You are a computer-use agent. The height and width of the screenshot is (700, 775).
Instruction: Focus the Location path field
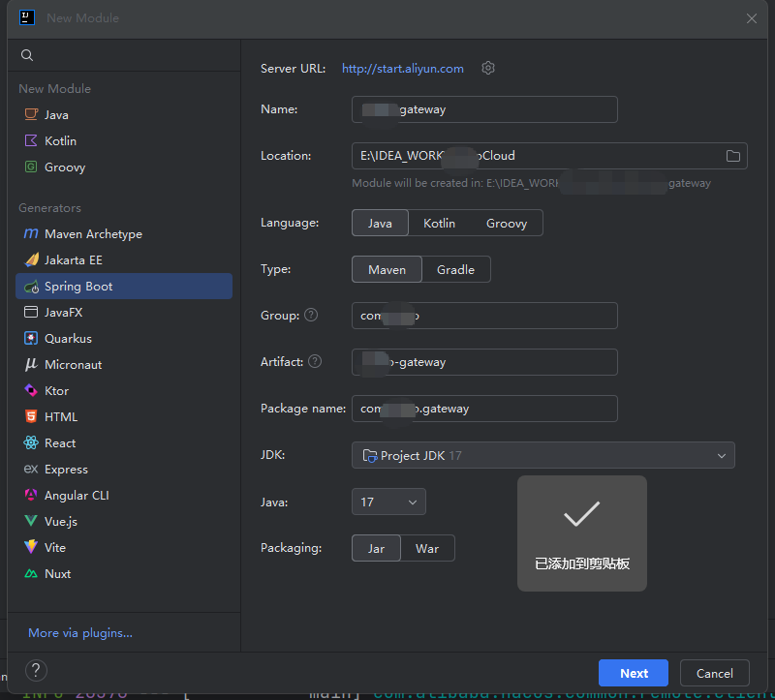point(549,156)
